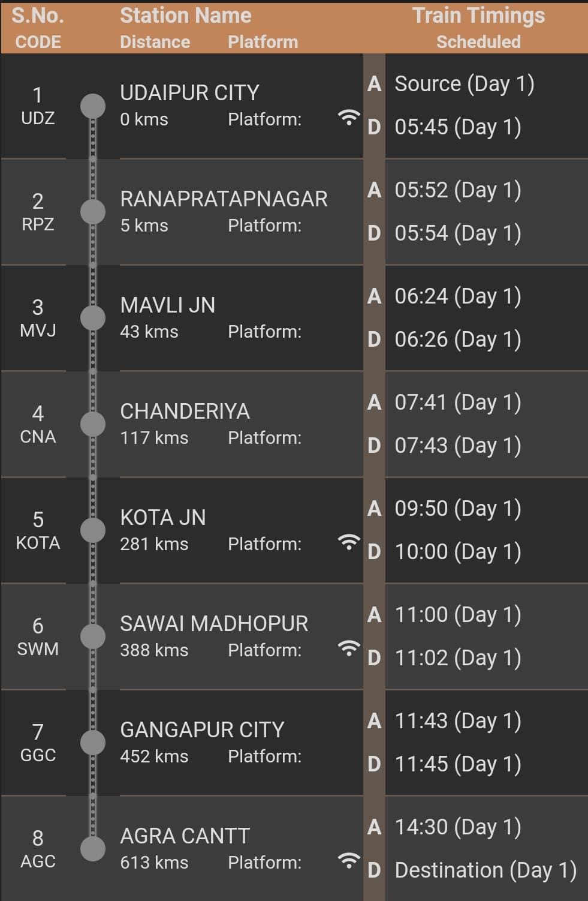Screen dimensions: 588x901
Task: Open the RANAPRATAPNAGAR station entry
Action: [224, 199]
